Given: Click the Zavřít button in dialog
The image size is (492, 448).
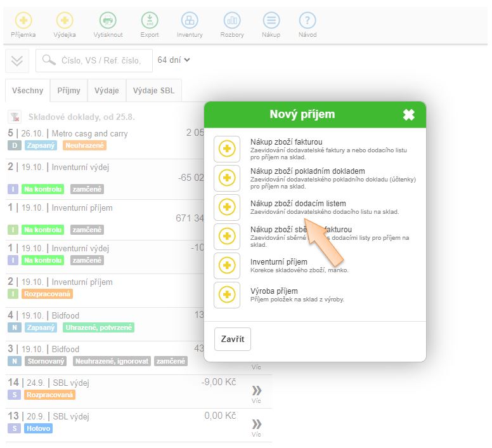Looking at the screenshot, I should 233,339.
